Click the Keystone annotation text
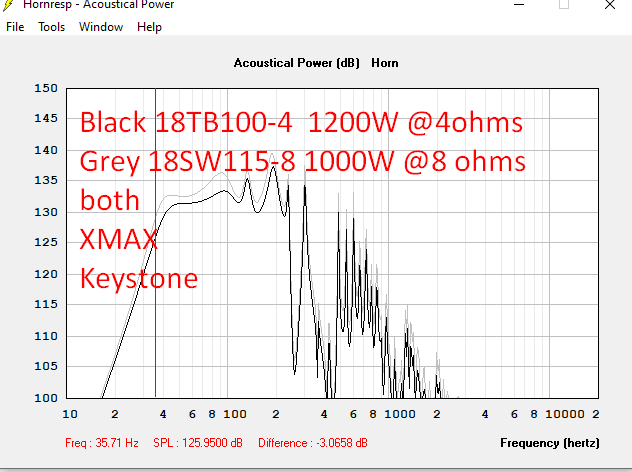632x472 pixels. (139, 279)
